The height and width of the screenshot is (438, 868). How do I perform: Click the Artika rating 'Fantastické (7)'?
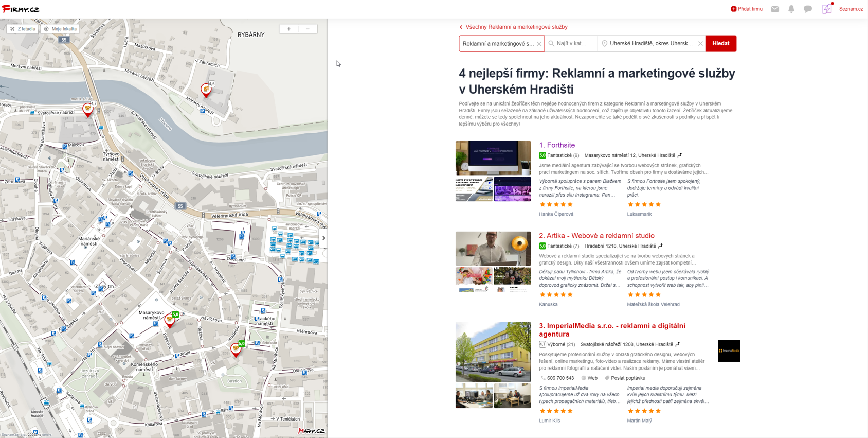(559, 246)
